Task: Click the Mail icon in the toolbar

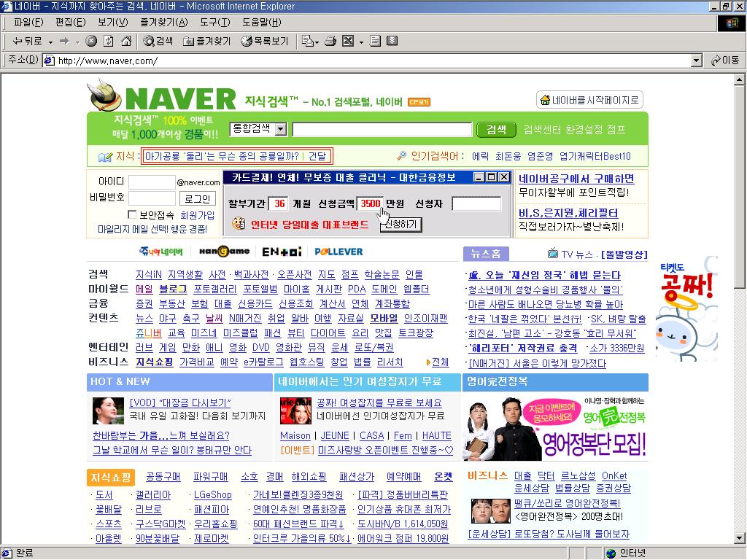Action: (x=308, y=42)
